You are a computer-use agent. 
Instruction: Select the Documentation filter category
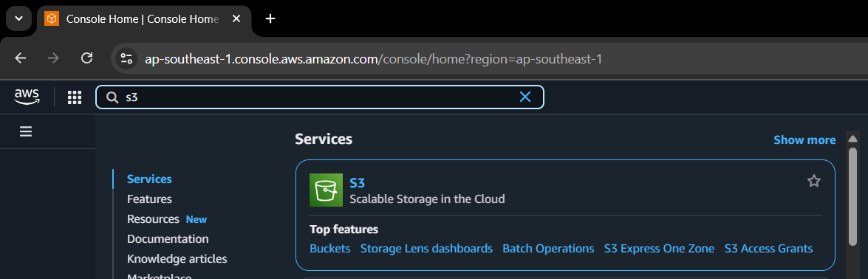click(x=168, y=238)
